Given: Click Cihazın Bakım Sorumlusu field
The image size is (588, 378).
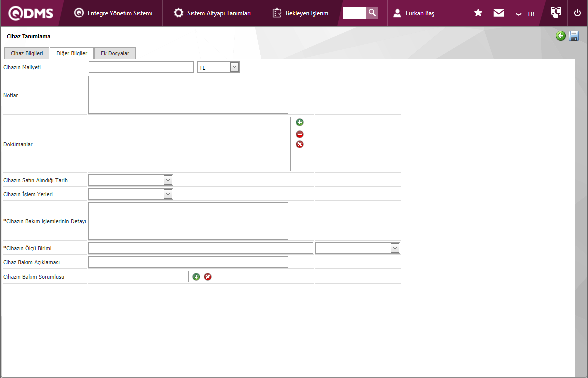Looking at the screenshot, I should [x=139, y=276].
